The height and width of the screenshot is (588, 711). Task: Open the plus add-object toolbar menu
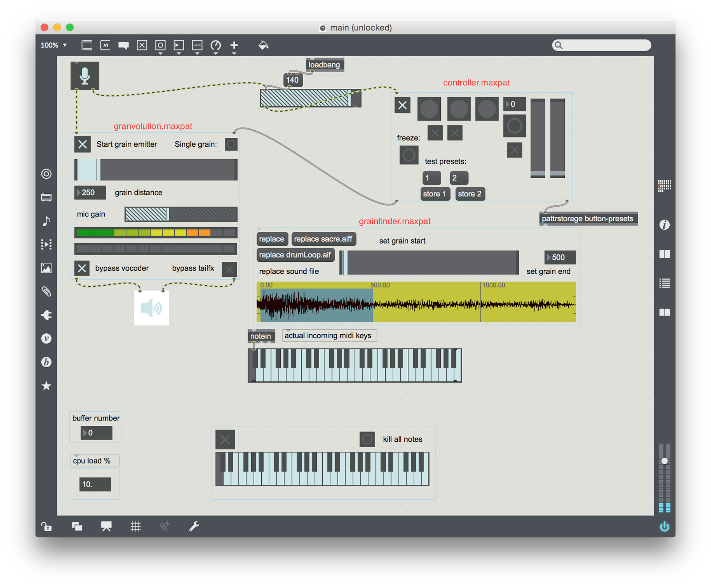(234, 45)
